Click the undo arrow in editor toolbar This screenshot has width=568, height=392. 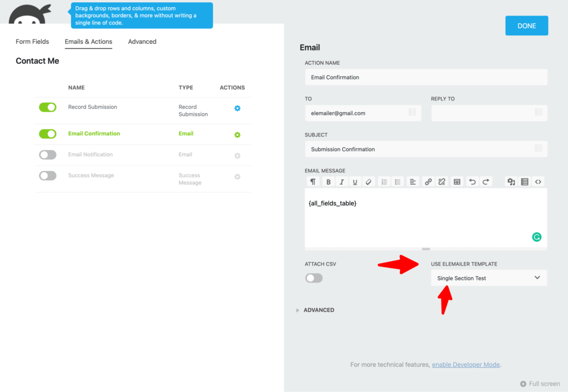[x=472, y=182]
